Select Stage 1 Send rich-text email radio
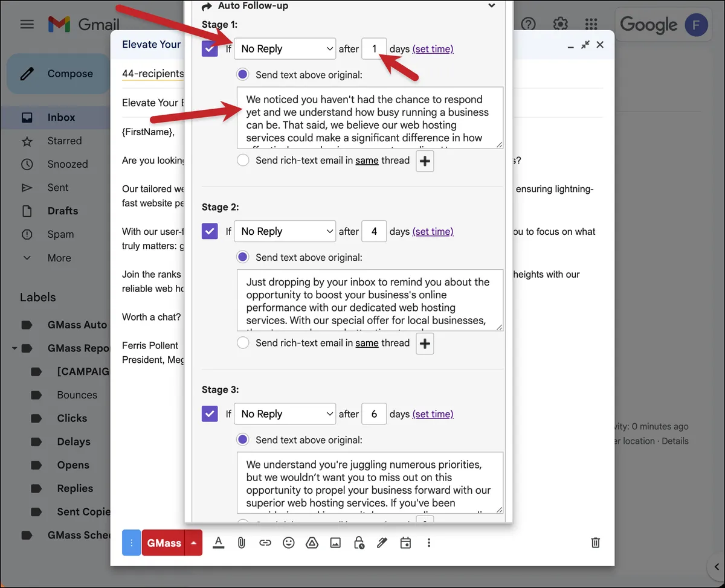The image size is (725, 588). pos(243,161)
